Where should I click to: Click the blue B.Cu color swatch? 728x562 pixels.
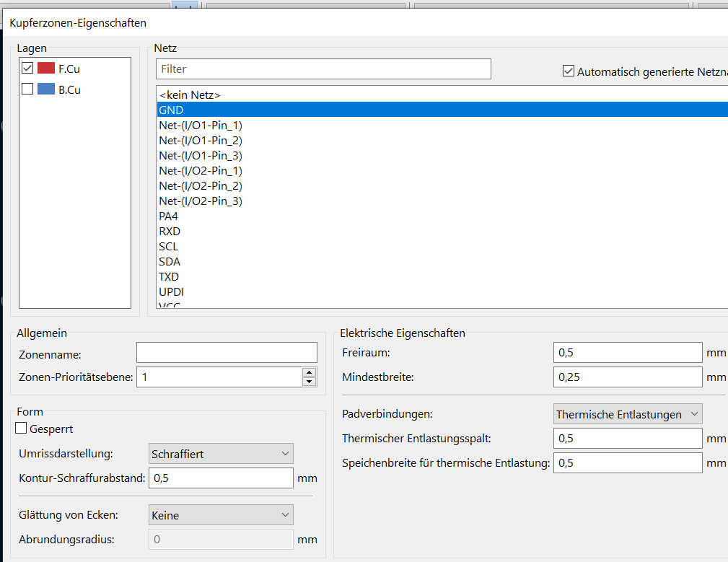(x=46, y=89)
